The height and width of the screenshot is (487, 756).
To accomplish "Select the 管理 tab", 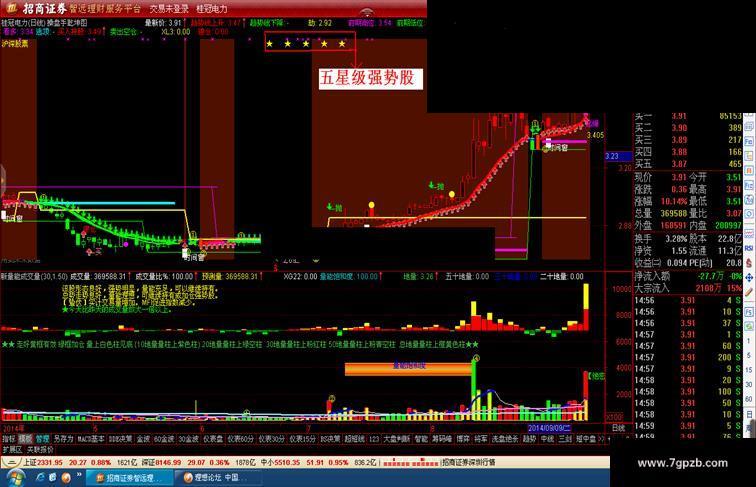I will [42, 439].
